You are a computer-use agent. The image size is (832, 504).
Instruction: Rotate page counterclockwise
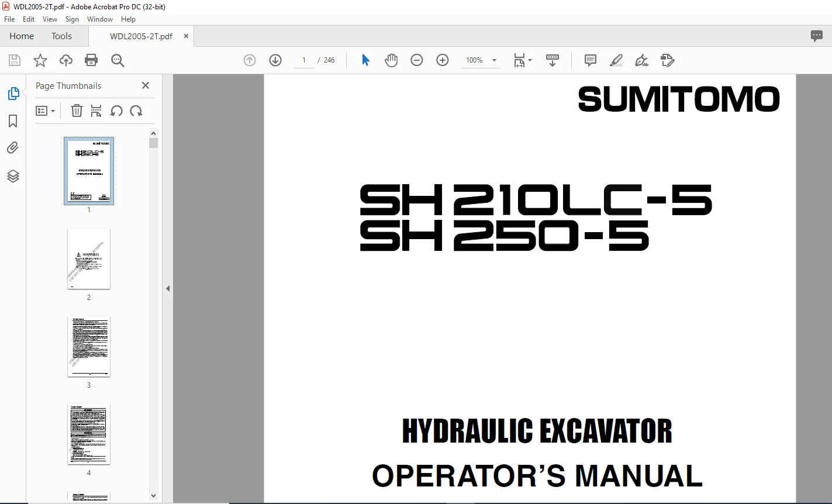click(116, 111)
